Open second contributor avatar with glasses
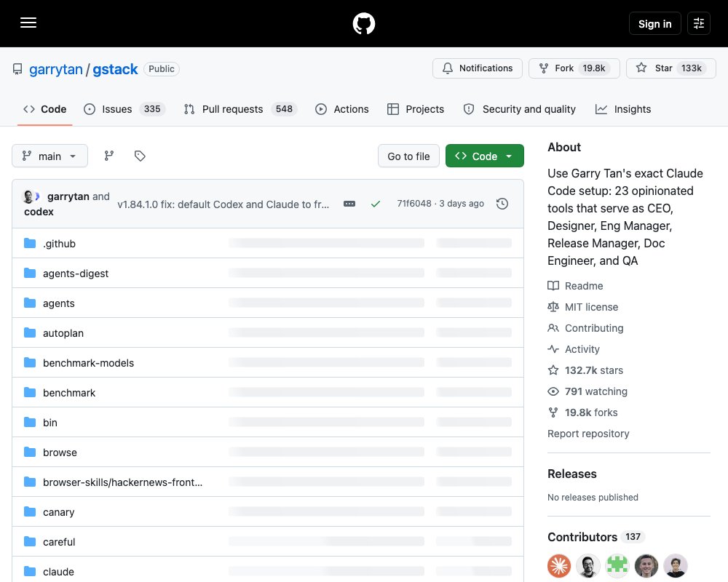 pos(588,566)
